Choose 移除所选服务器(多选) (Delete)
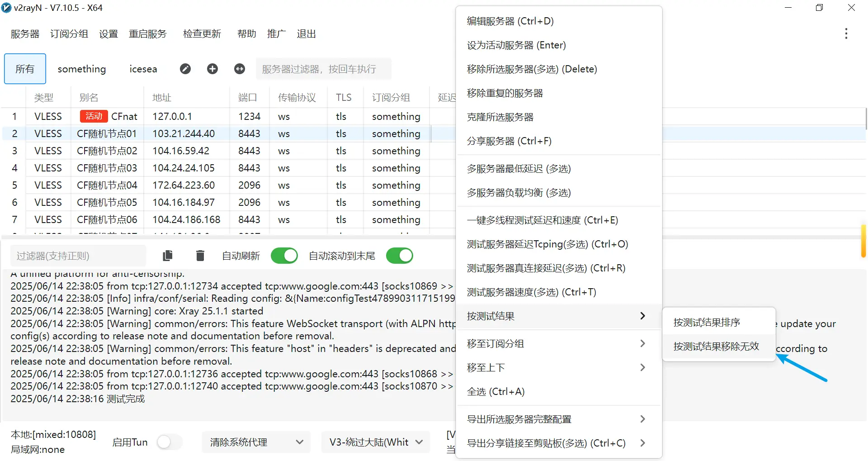 click(x=559, y=69)
